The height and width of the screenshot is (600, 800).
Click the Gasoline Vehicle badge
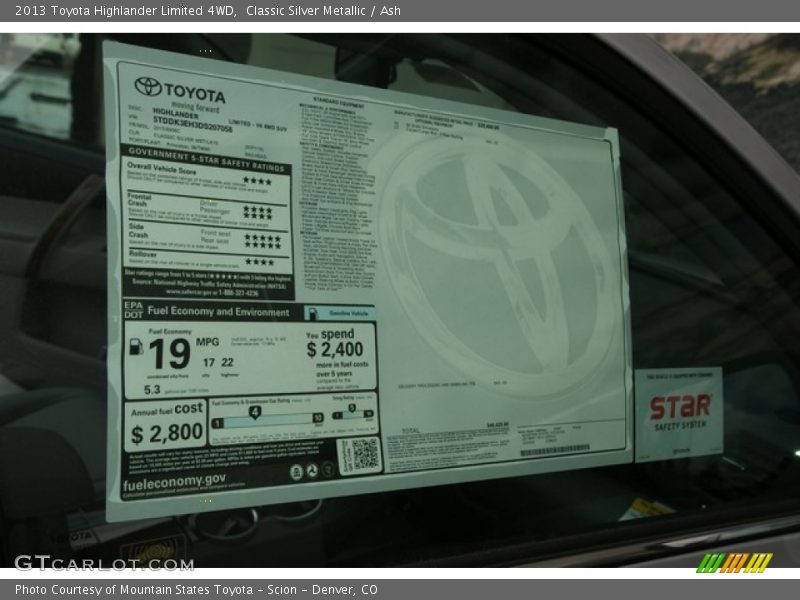[x=340, y=313]
